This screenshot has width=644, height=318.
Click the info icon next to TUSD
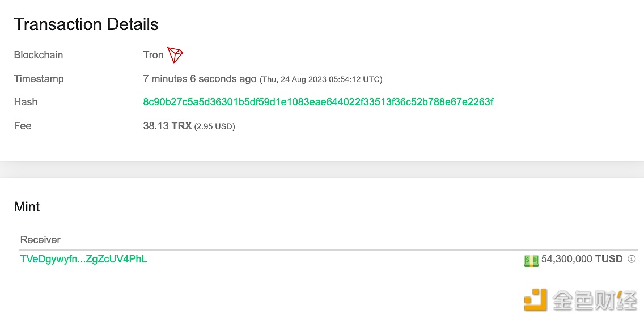point(632,259)
